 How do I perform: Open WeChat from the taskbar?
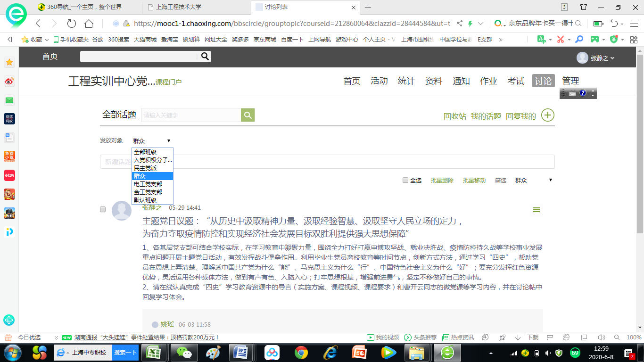click(181, 352)
